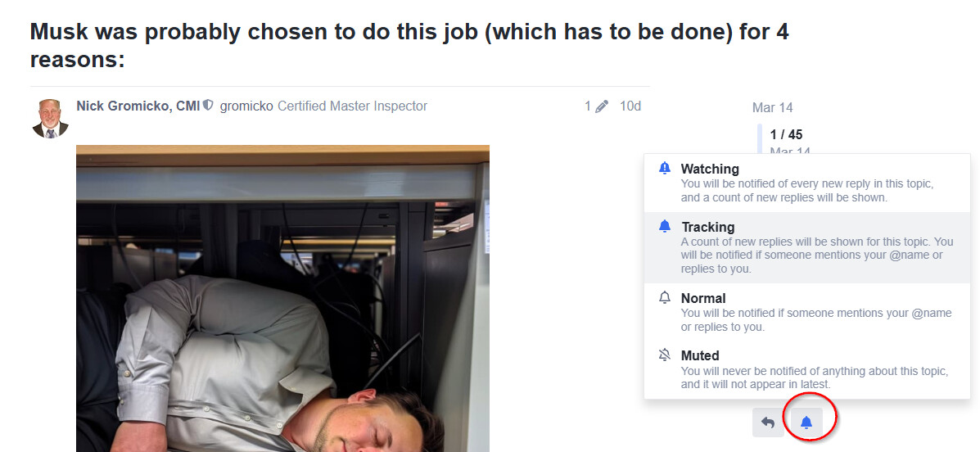The image size is (980, 452).
Task: Select the Tracking notification option
Action: (807, 247)
